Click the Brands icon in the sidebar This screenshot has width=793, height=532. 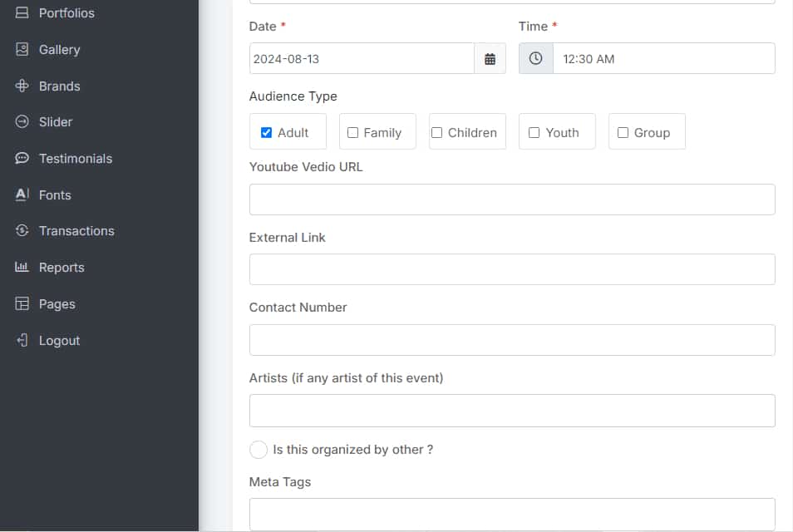22,86
